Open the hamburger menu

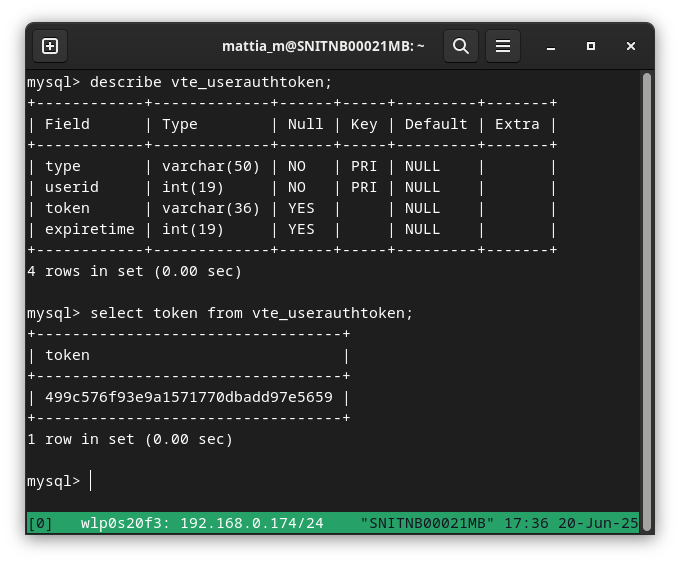pyautogui.click(x=503, y=46)
